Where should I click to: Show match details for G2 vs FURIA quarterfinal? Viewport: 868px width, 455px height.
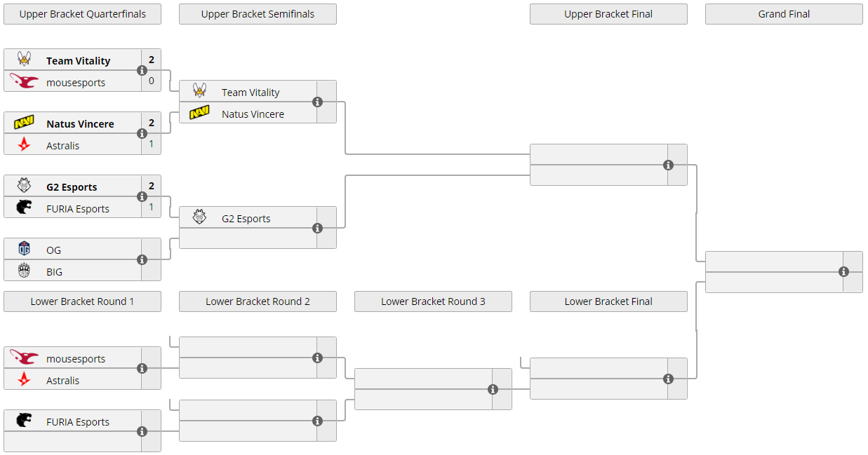tap(142, 197)
